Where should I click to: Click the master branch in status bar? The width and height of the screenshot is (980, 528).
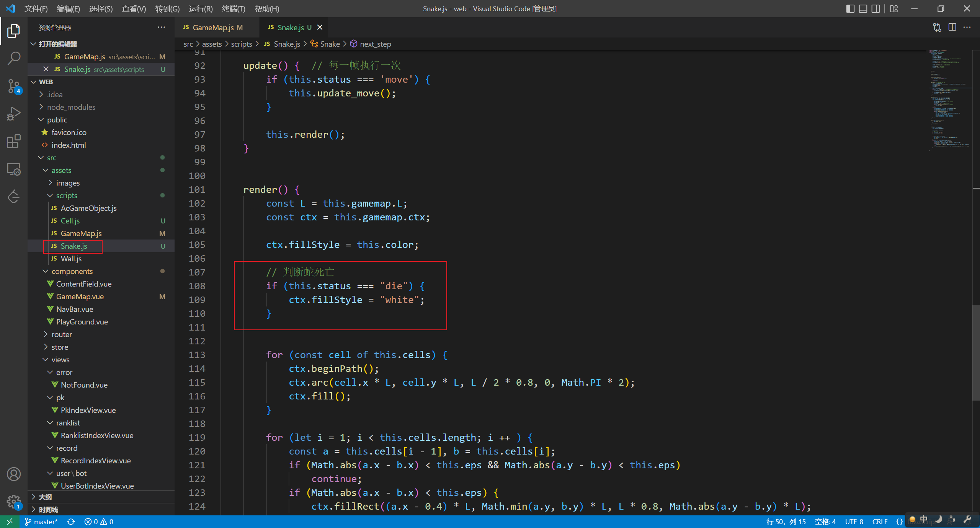[x=41, y=521]
